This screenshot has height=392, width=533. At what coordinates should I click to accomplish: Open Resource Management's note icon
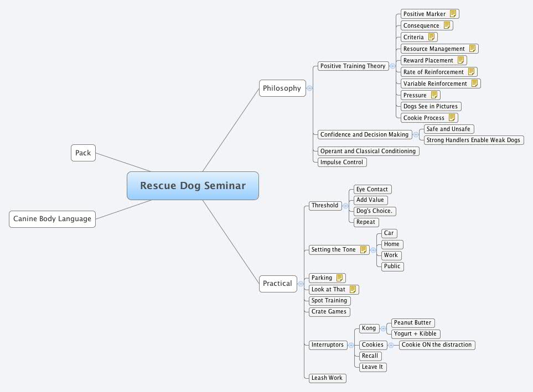pos(472,49)
